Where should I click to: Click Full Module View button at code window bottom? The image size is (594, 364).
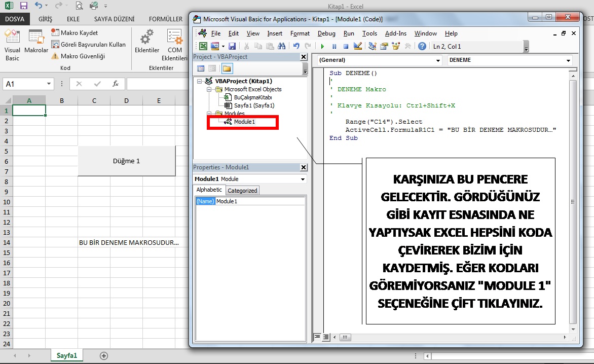(325, 337)
